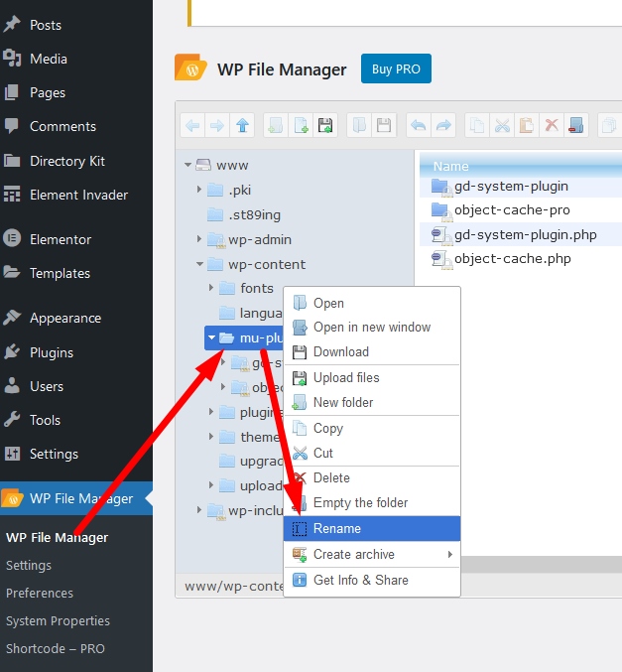Click the Copy toolbar icon
This screenshot has height=672, width=622.
477,126
